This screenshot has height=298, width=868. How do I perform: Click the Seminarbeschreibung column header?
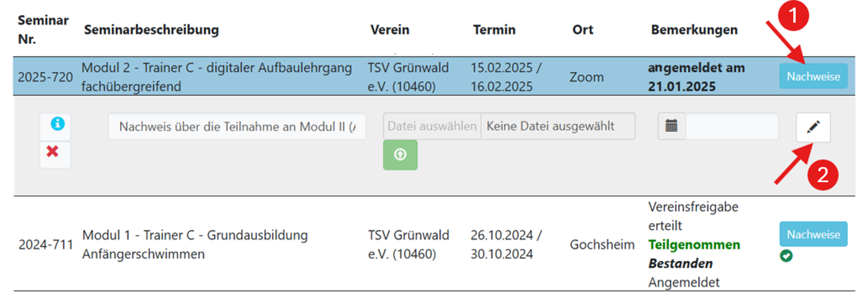pyautogui.click(x=152, y=30)
